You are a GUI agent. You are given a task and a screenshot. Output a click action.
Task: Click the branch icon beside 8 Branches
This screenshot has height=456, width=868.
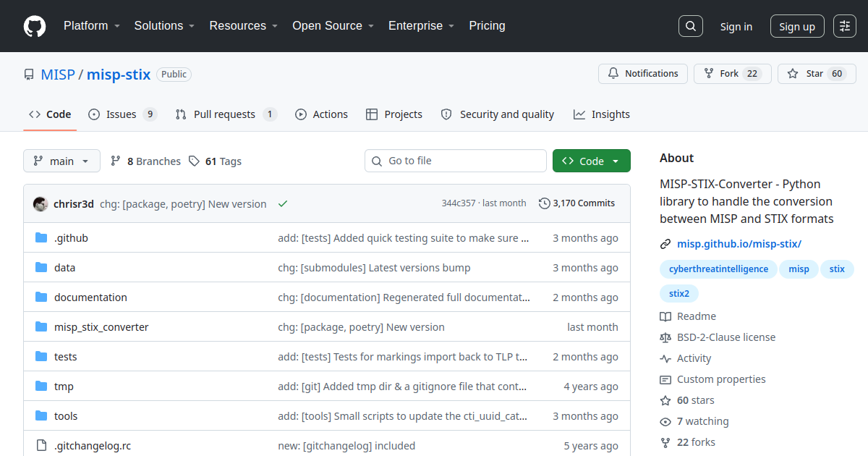116,161
